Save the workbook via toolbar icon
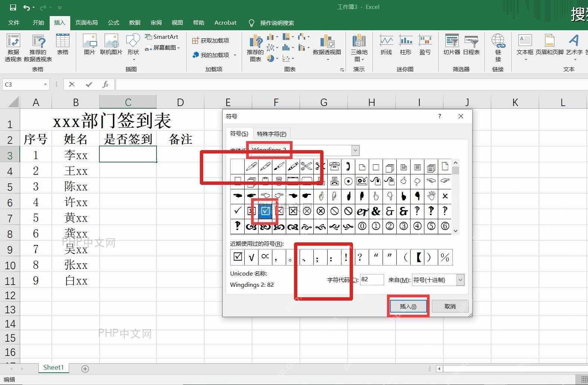 [x=13, y=7]
